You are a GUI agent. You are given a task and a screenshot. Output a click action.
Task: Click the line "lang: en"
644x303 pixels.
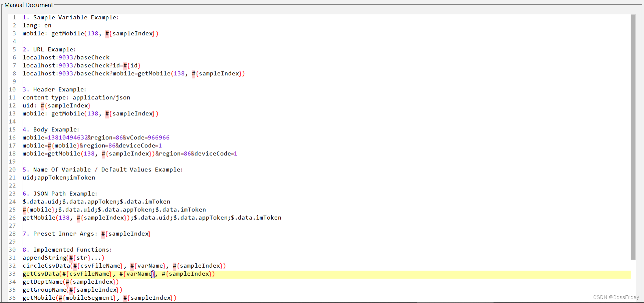[37, 25]
